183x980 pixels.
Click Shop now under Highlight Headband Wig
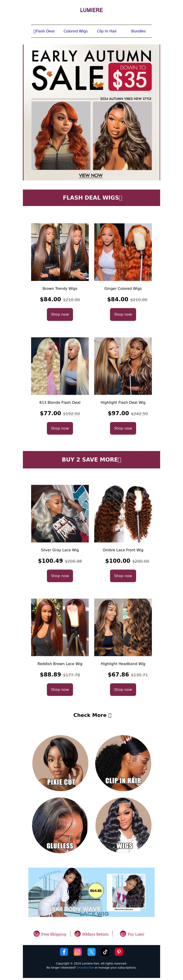tap(123, 689)
